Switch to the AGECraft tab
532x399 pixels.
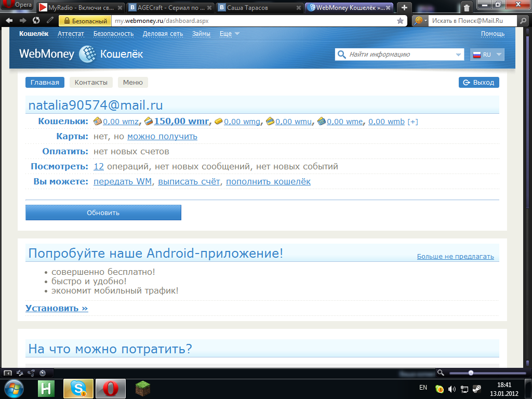[170, 7]
